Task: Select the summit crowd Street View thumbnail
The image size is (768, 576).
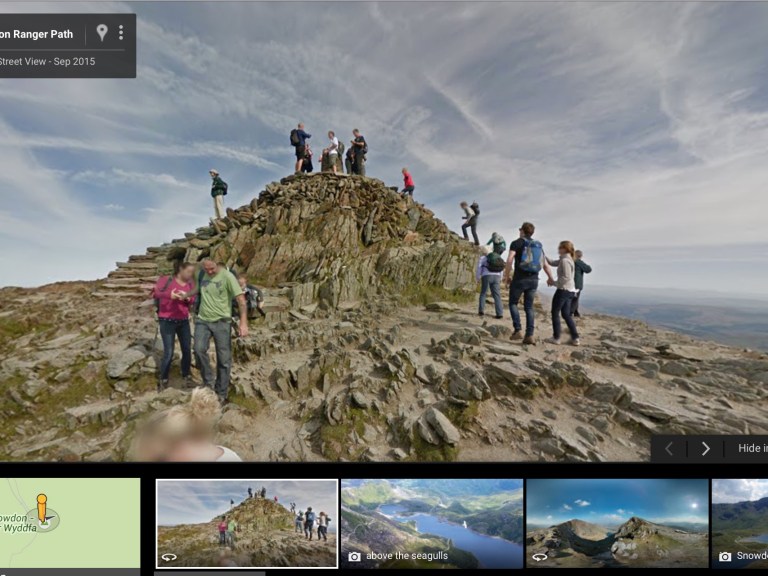Action: coord(246,520)
